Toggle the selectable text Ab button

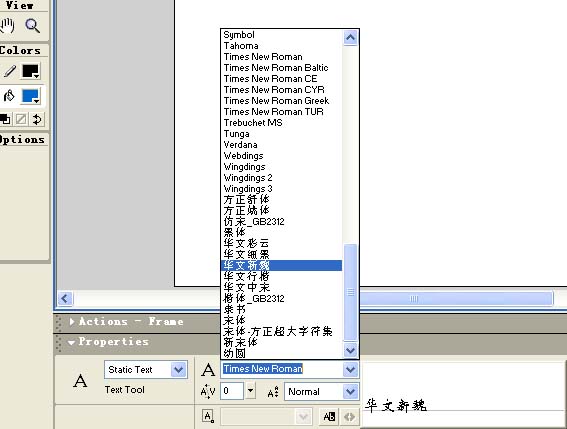tap(329, 417)
